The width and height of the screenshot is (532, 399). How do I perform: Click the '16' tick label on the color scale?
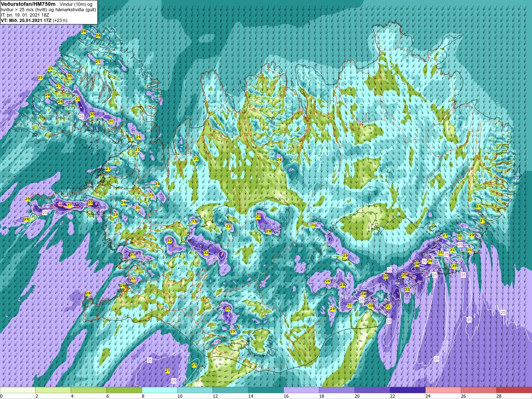tap(286, 396)
